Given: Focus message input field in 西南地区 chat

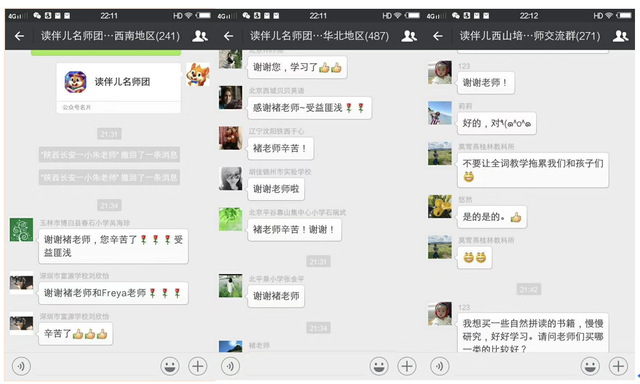Looking at the screenshot, I should click(96, 366).
